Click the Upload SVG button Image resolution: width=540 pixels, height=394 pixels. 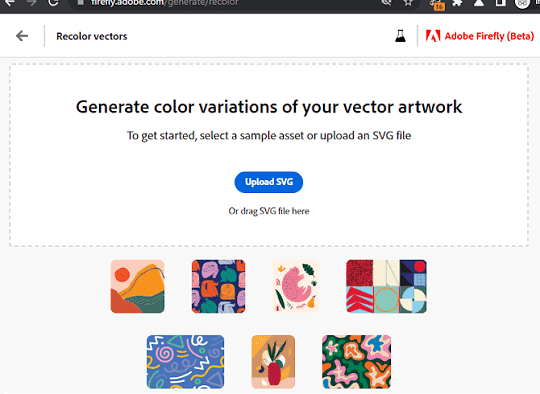coord(269,182)
